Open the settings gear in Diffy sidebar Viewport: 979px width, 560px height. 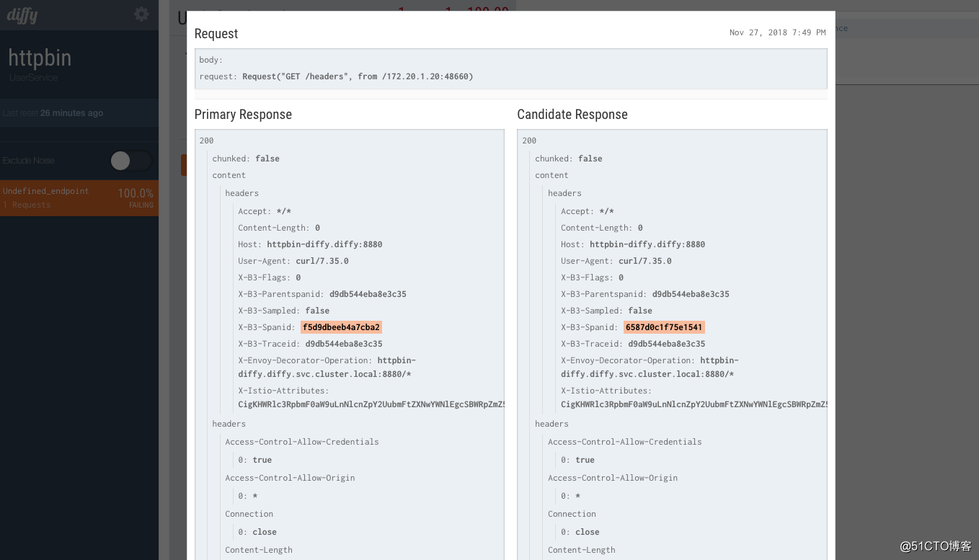pos(141,14)
